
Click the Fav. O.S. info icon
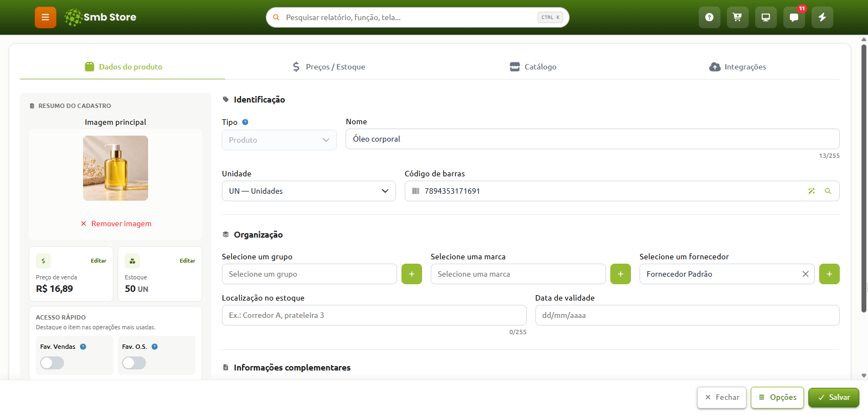[x=155, y=347]
